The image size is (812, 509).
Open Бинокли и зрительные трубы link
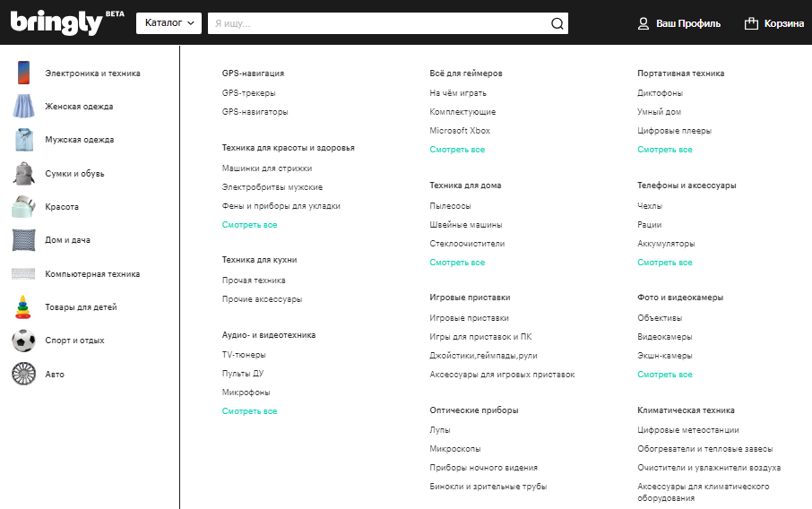(488, 487)
